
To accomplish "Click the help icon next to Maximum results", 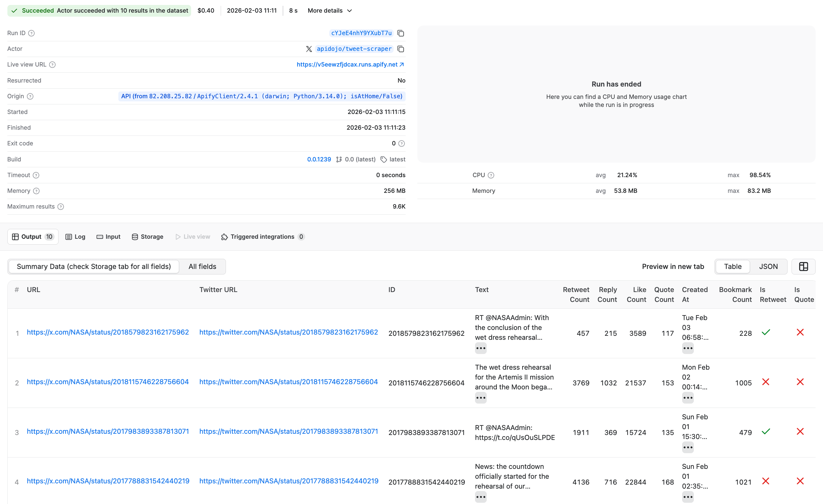I will point(60,207).
